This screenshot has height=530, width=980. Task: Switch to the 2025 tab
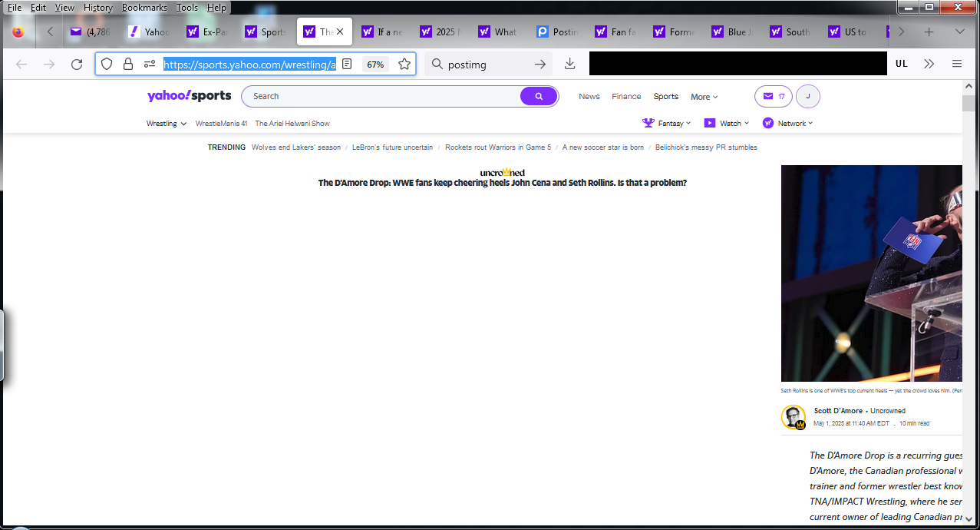[441, 32]
